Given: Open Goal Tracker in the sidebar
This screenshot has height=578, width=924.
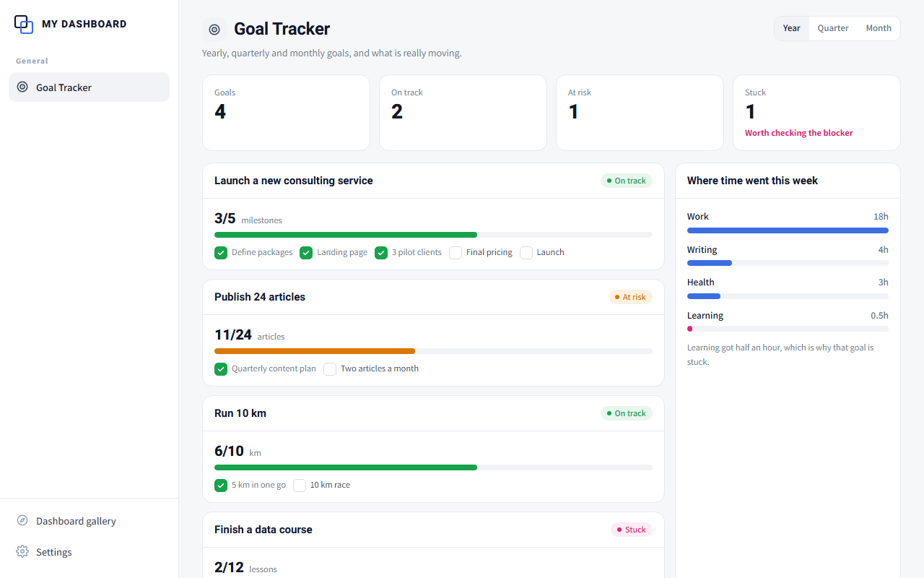Looking at the screenshot, I should coord(89,87).
